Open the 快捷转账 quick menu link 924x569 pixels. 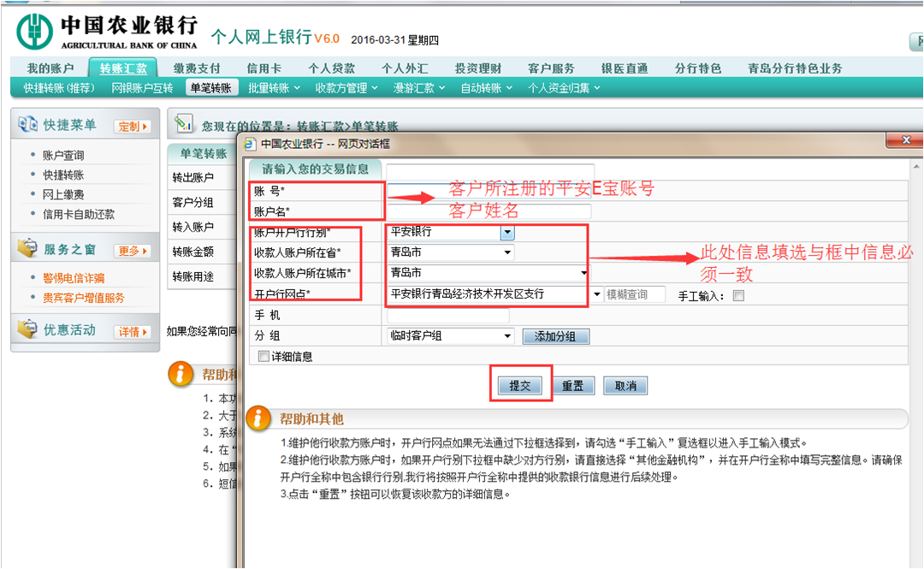click(x=63, y=175)
